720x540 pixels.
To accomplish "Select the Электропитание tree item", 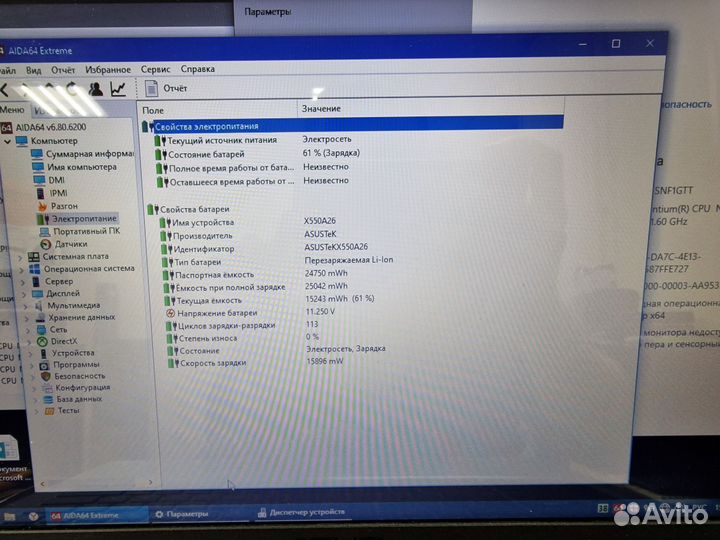I will click(x=77, y=219).
